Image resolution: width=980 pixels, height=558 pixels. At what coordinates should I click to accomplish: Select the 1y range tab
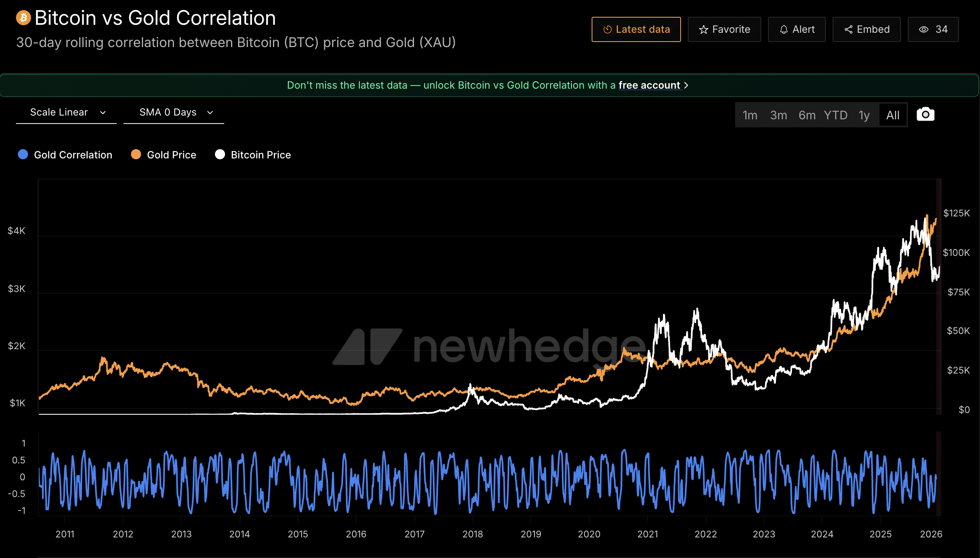click(865, 114)
